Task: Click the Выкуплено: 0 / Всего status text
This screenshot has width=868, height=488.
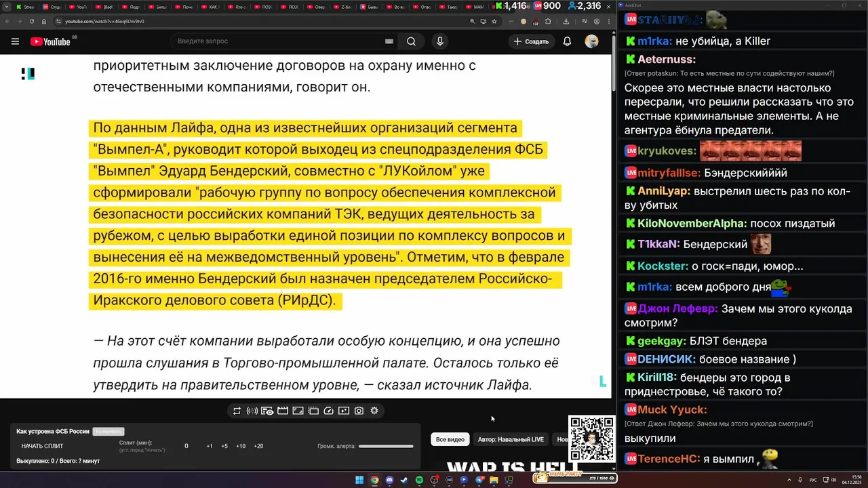Action: coord(58,461)
